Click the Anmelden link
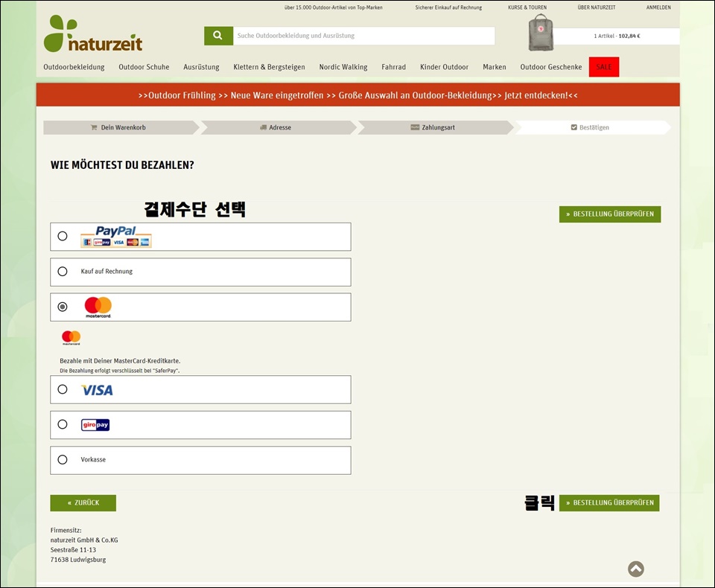The height and width of the screenshot is (588, 715). pos(658,7)
